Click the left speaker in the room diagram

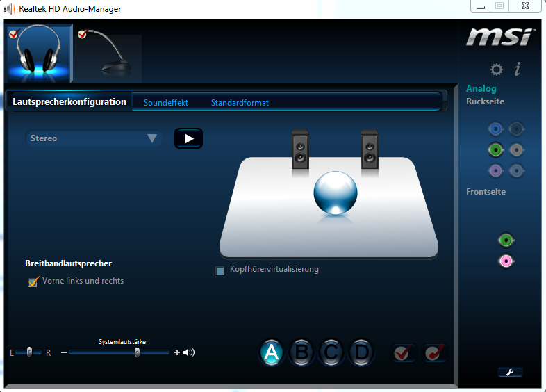point(300,149)
